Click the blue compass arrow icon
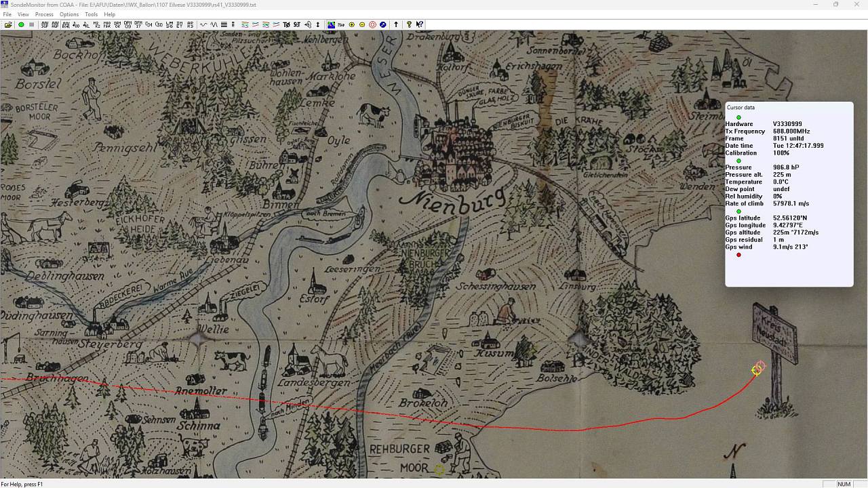 point(383,24)
